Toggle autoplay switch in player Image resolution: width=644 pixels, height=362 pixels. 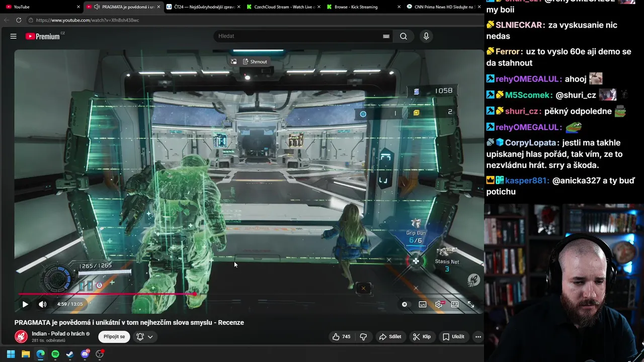(x=405, y=304)
